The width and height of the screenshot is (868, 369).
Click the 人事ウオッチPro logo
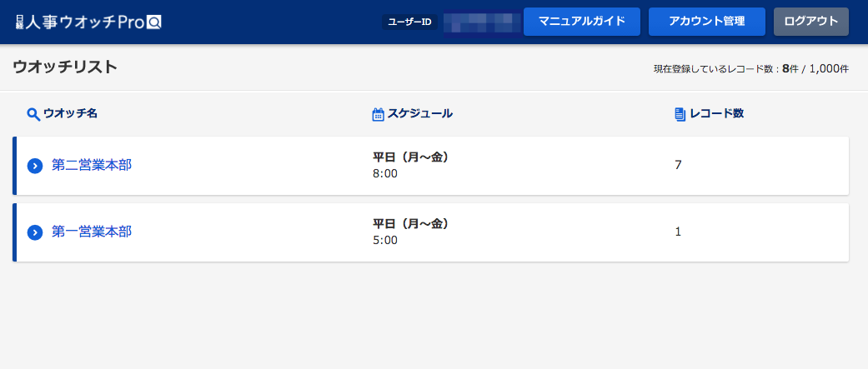pyautogui.click(x=89, y=22)
